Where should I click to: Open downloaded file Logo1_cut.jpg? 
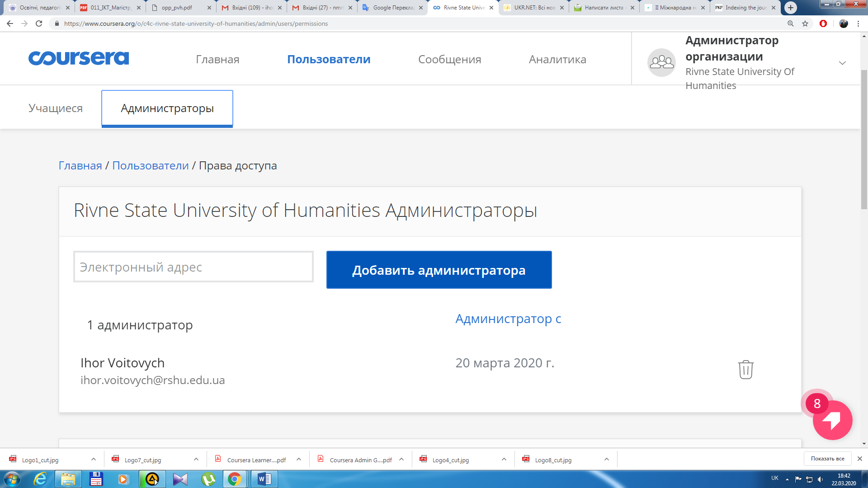coord(40,460)
